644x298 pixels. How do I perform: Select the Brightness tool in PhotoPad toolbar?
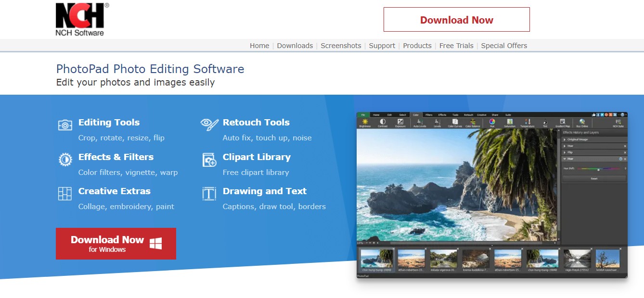click(365, 123)
